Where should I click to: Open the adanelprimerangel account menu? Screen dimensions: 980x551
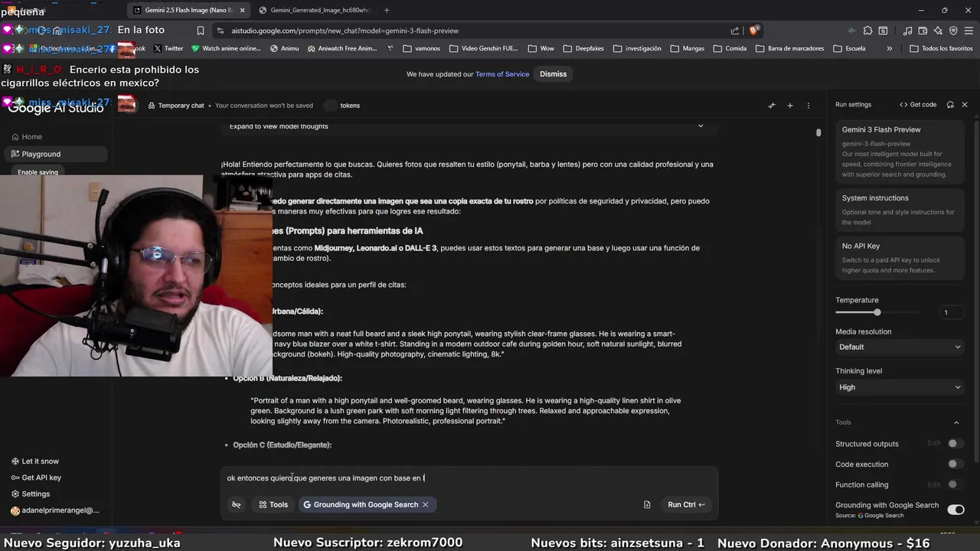(x=55, y=510)
